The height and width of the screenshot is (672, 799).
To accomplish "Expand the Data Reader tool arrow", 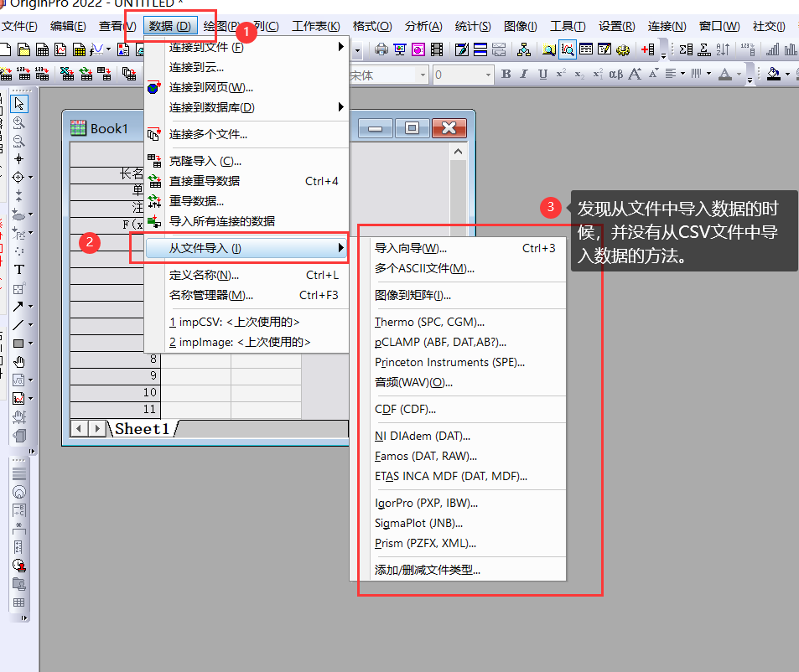I will (x=30, y=177).
